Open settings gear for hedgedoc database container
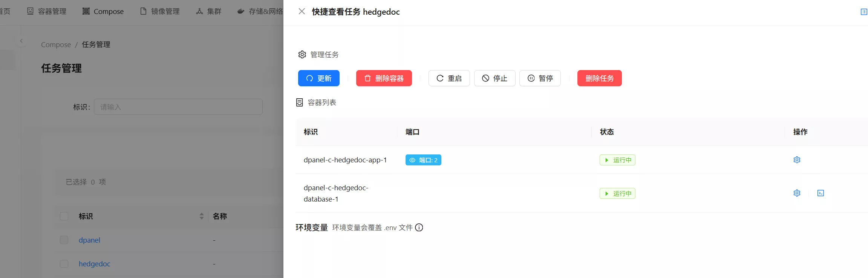 (796, 193)
